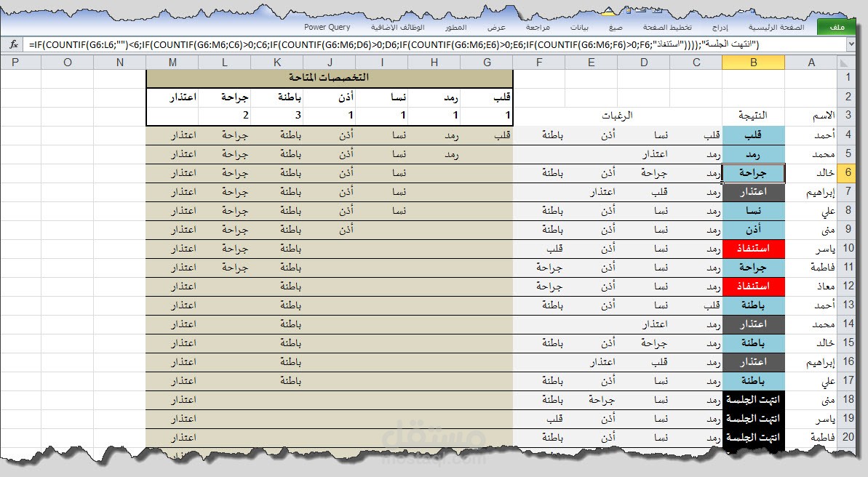Select column F header
The image size is (868, 477).
[x=539, y=63]
